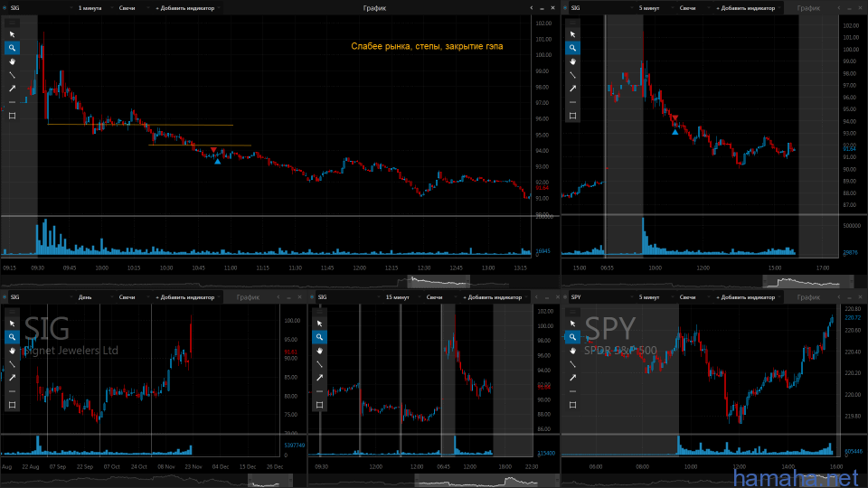Expand the 'Свечи' chart type dropdown in 15-minute chart

point(436,296)
